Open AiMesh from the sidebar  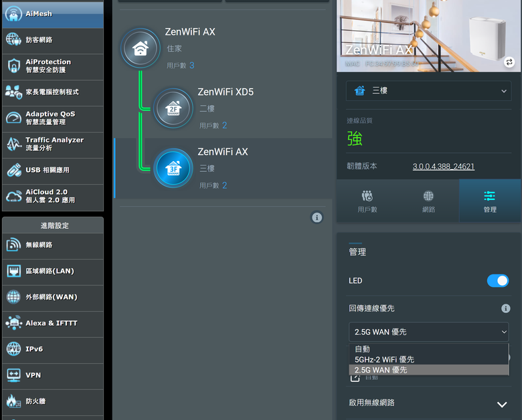click(53, 14)
